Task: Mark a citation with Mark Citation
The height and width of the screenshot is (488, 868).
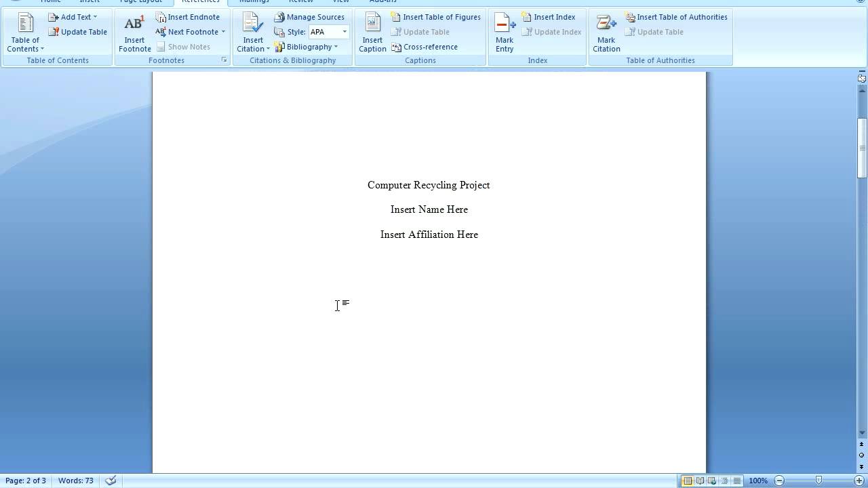Action: (606, 32)
